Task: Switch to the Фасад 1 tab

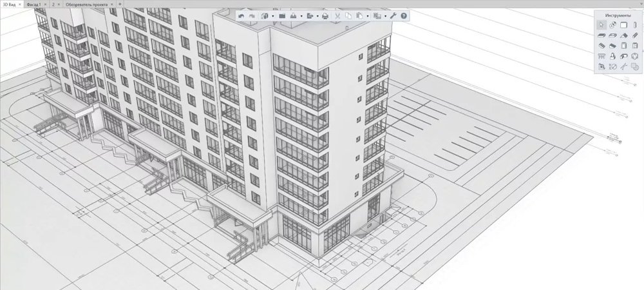Action: [33, 4]
